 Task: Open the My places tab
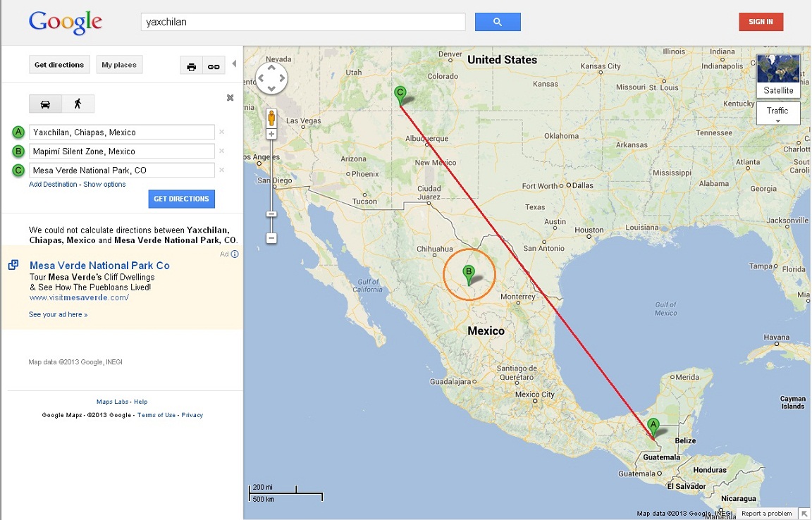[119, 65]
